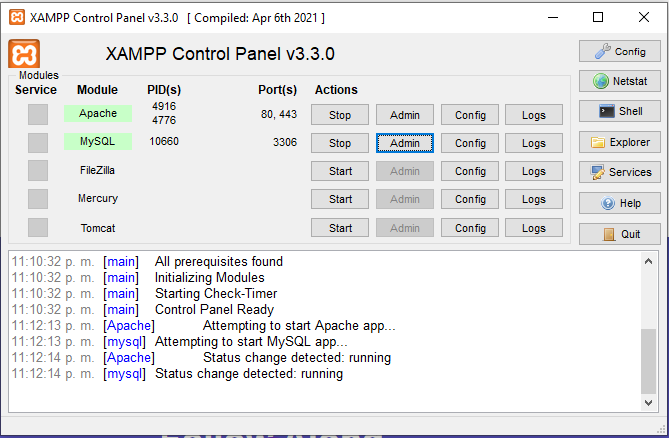Click the 'Control Panel Ready' log line
Image resolution: width=669 pixels, height=438 pixels.
(x=214, y=309)
